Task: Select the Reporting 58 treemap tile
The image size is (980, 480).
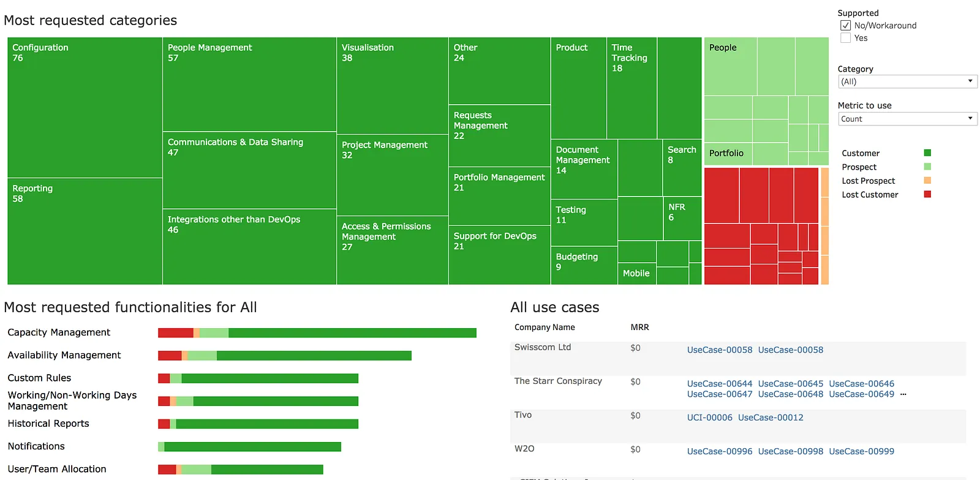Action: (85, 231)
